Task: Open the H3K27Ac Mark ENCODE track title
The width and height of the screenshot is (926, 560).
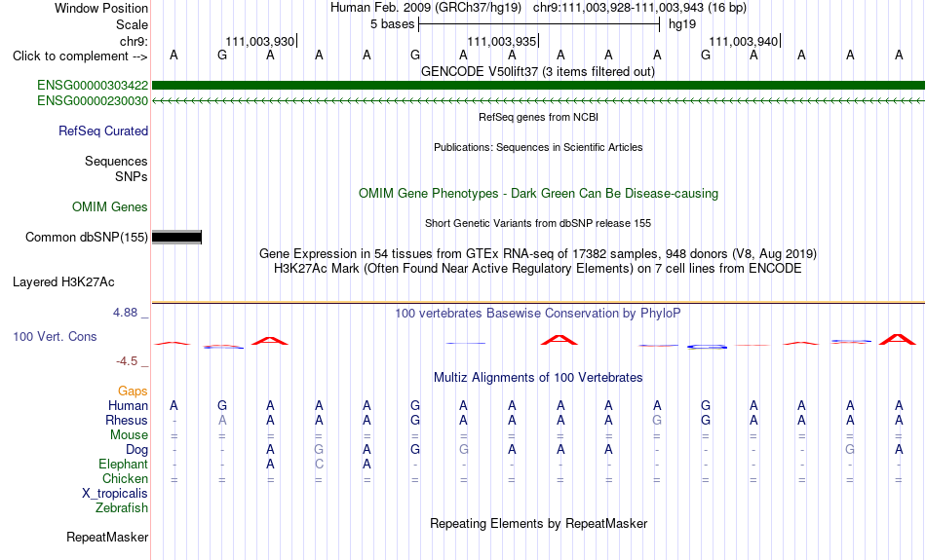Action: [x=538, y=269]
